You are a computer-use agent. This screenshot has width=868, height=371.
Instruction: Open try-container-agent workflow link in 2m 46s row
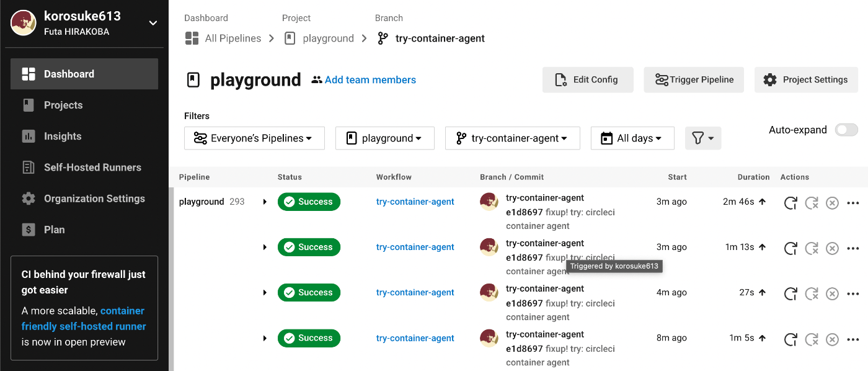click(x=415, y=202)
